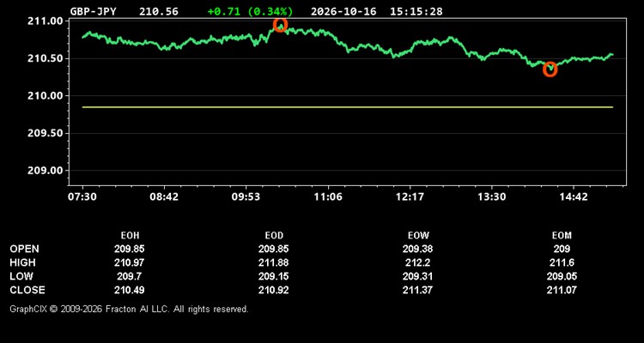Viewport: 644px width, 343px height.
Task: Click the yellow horizontal reference line
Action: point(348,107)
